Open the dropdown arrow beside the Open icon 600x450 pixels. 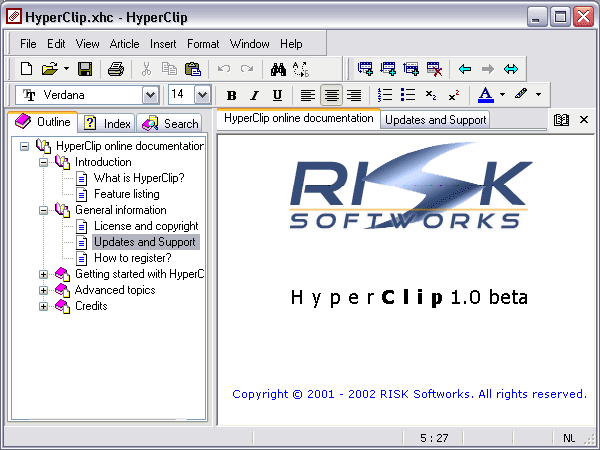point(66,69)
